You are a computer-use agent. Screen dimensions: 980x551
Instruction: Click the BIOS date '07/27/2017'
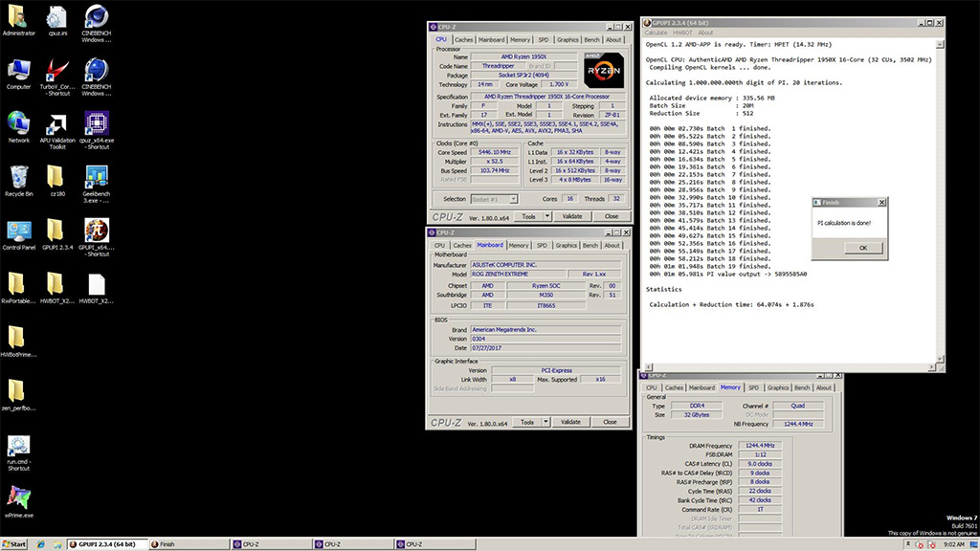[x=546, y=348]
